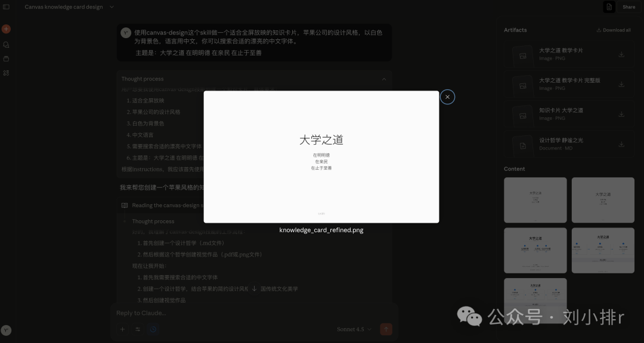The width and height of the screenshot is (644, 343).
Task: Click the add attachment plus button
Action: (122, 329)
